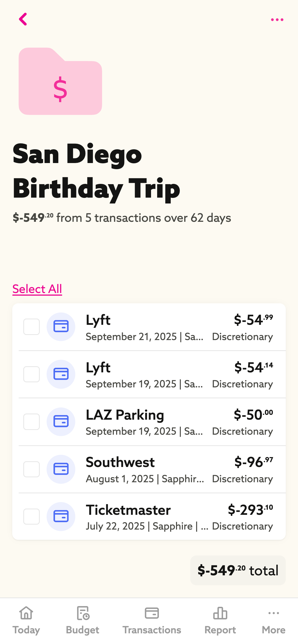
Task: Tap the card icon beside Ticketmaster
Action: tap(61, 517)
